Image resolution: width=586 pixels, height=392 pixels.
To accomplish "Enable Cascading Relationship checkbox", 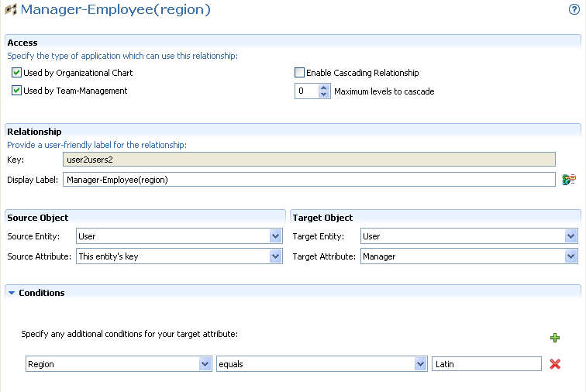I will pos(299,73).
